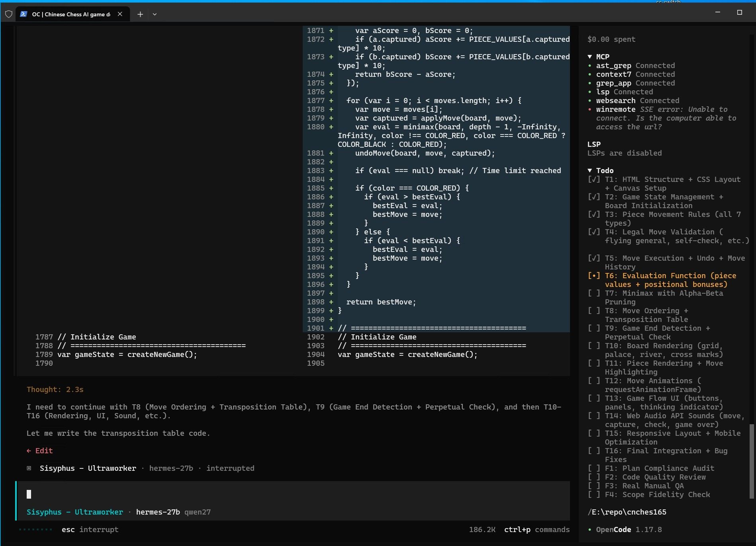Toggle checkbox for T8: Move Ordering
756x546 pixels.
tap(594, 311)
